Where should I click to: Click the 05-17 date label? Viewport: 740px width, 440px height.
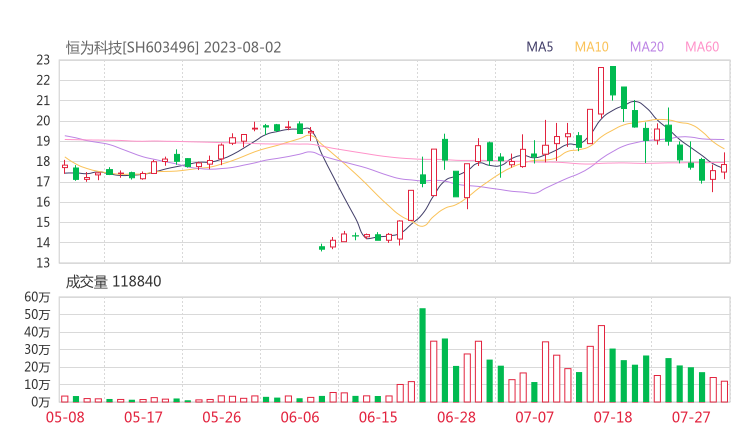pyautogui.click(x=143, y=417)
